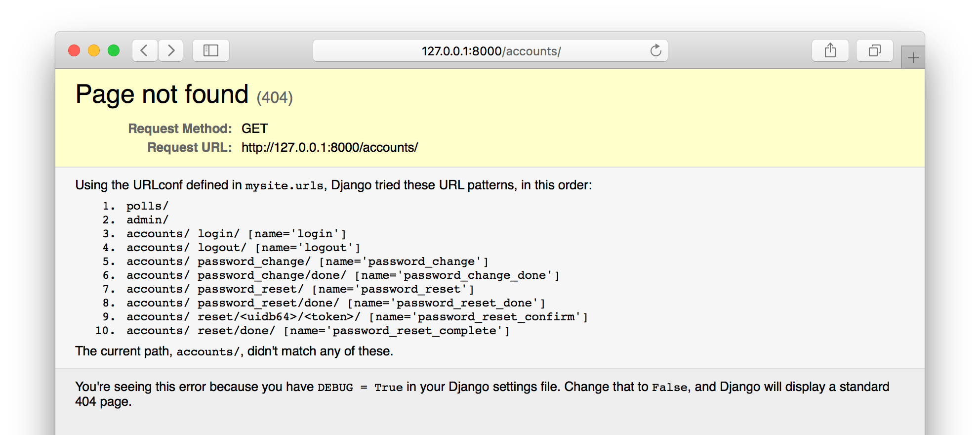The image size is (980, 435).
Task: Open the Safari sidebar
Action: tap(211, 50)
